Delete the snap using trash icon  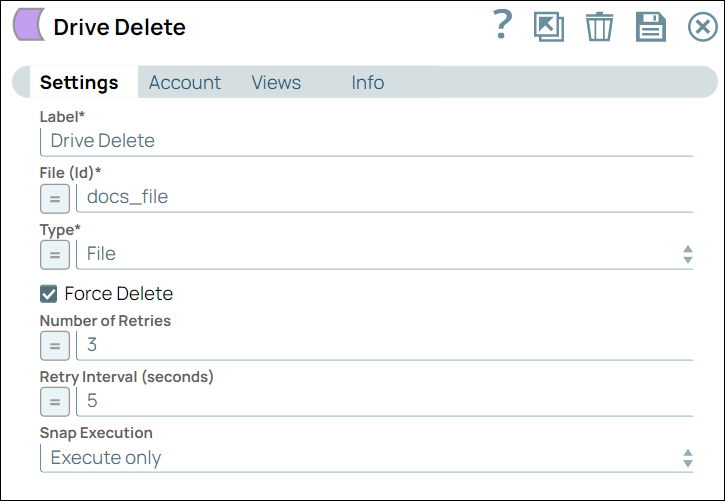pos(599,27)
